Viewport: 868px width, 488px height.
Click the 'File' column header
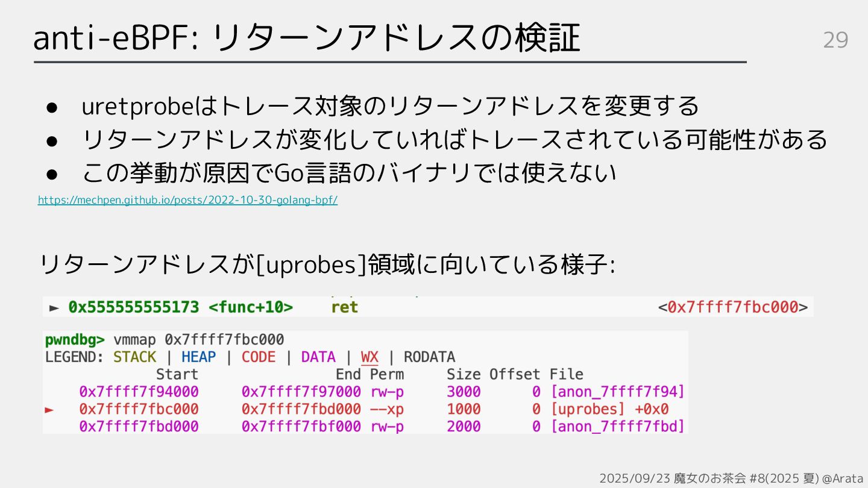point(566,374)
